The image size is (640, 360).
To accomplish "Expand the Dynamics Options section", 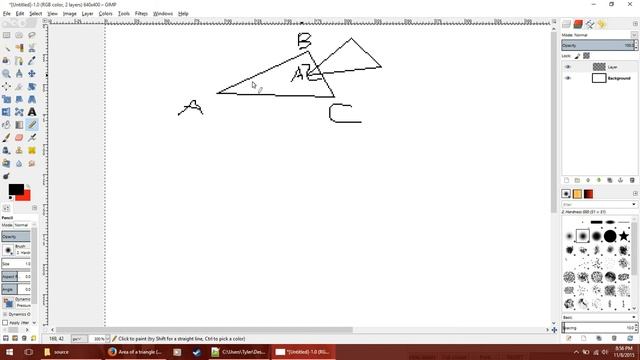I will pyautogui.click(x=5, y=314).
